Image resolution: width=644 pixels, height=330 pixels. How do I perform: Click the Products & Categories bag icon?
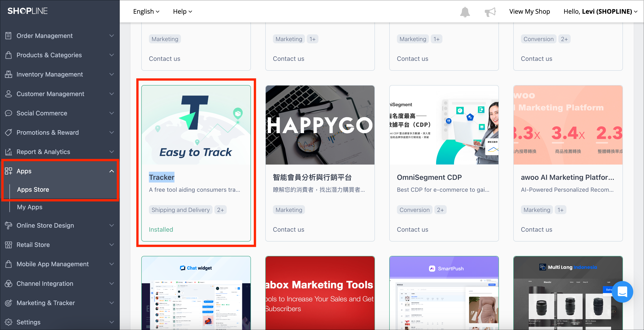click(x=9, y=55)
